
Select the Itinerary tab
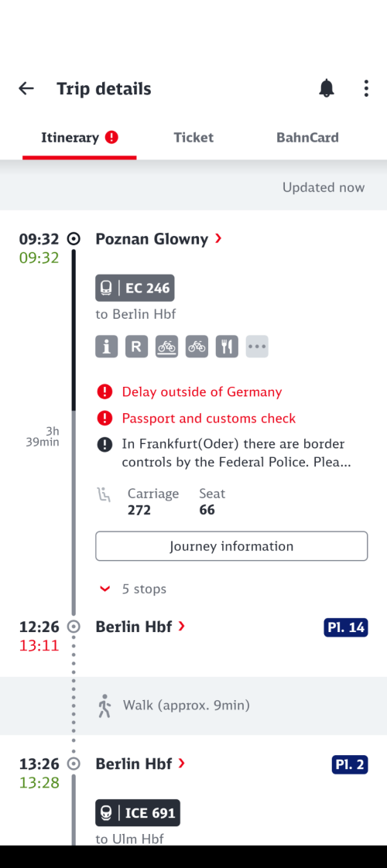(80, 137)
